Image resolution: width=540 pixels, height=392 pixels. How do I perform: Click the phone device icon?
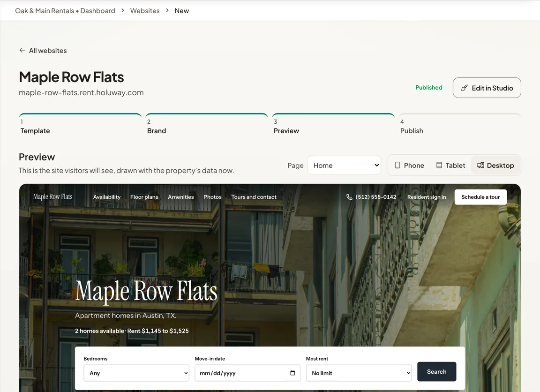(397, 166)
